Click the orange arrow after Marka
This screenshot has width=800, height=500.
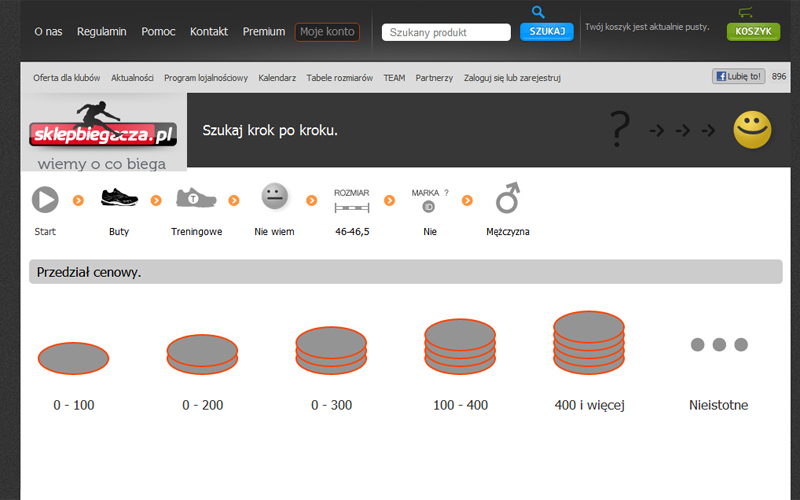(467, 201)
